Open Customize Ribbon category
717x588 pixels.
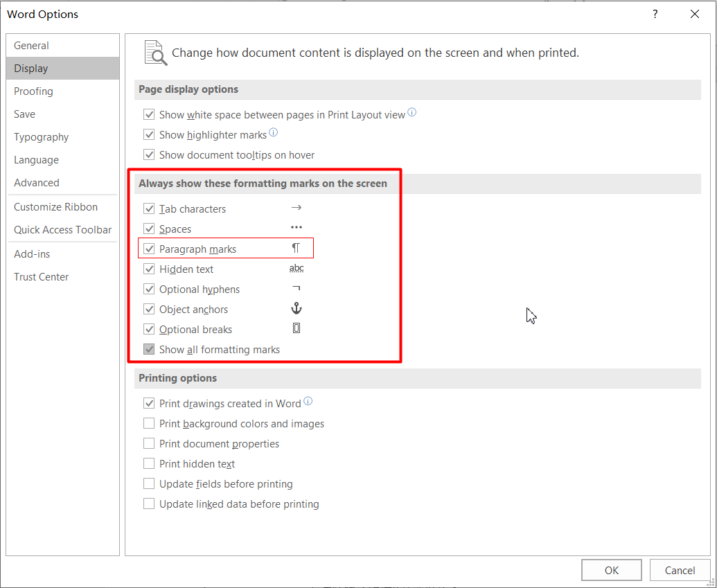coord(62,207)
